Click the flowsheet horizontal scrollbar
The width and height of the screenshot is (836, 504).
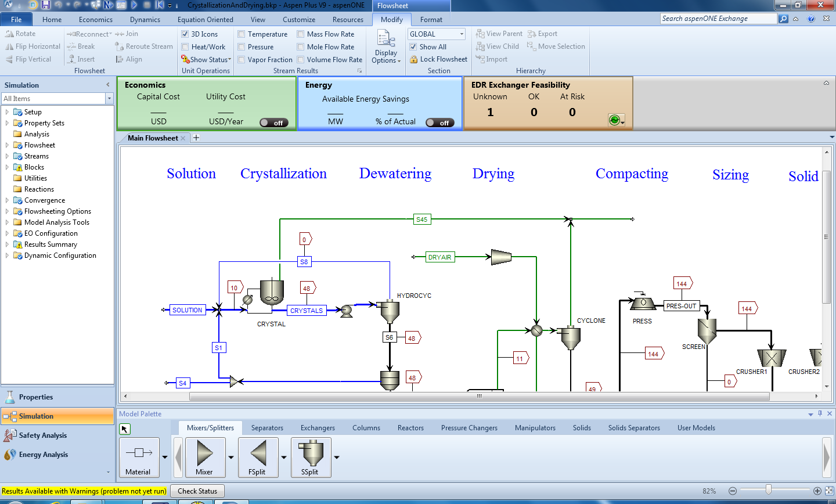coord(479,397)
